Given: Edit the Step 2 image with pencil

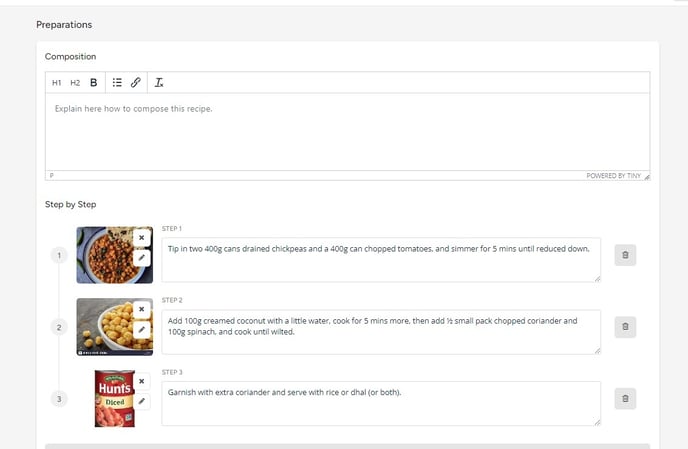Looking at the screenshot, I should (142, 329).
